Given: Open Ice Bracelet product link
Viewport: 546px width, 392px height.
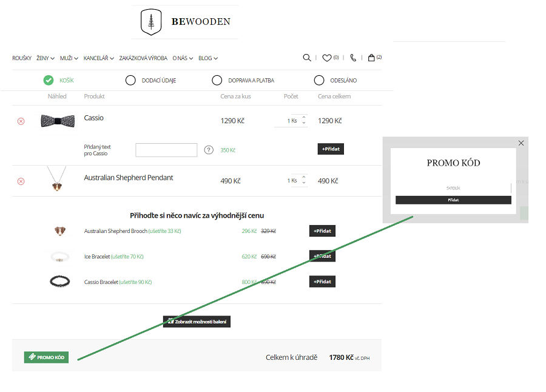Looking at the screenshot, I should (97, 257).
